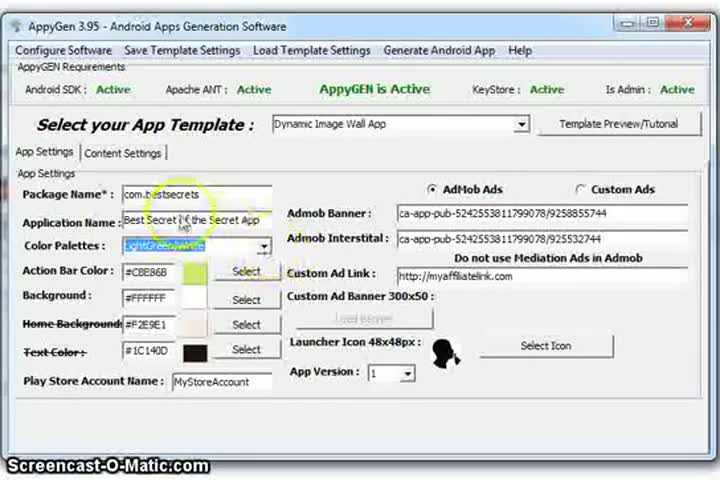Viewport: 720px width, 480px height.
Task: Click the Action Bar green color swatch
Action: tap(195, 274)
